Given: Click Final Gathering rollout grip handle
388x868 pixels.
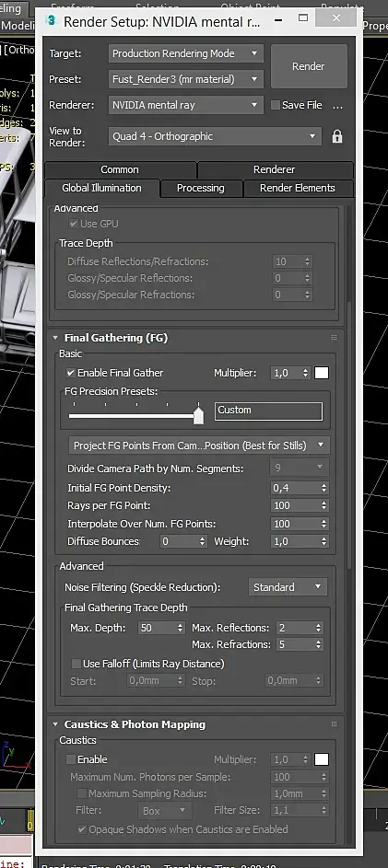Looking at the screenshot, I should (334, 337).
